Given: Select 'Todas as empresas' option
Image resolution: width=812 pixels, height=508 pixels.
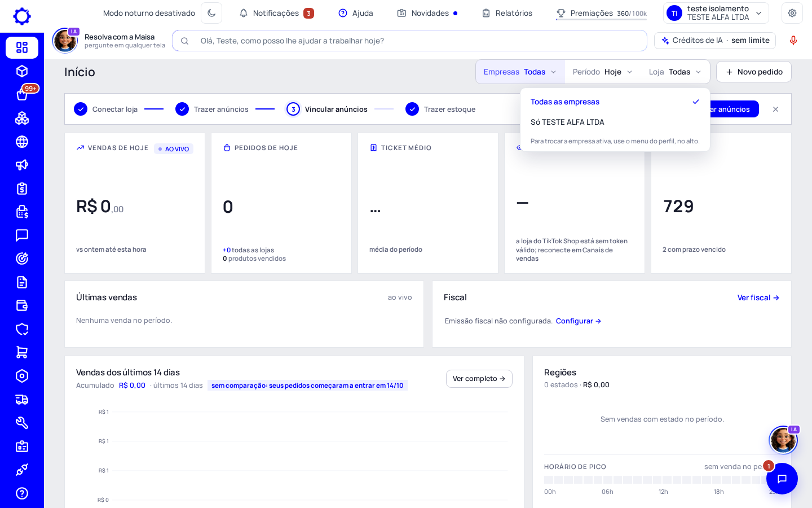Looking at the screenshot, I should pyautogui.click(x=615, y=102).
